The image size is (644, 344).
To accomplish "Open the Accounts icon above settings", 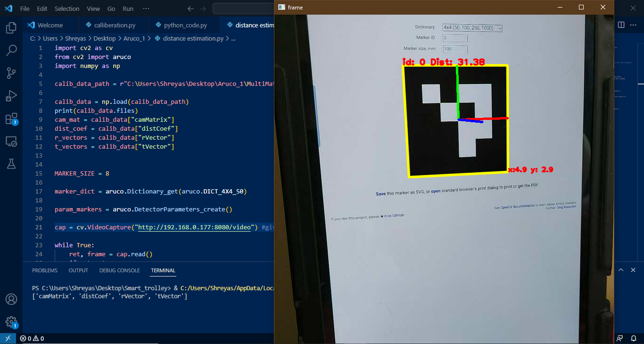I will click(x=11, y=299).
